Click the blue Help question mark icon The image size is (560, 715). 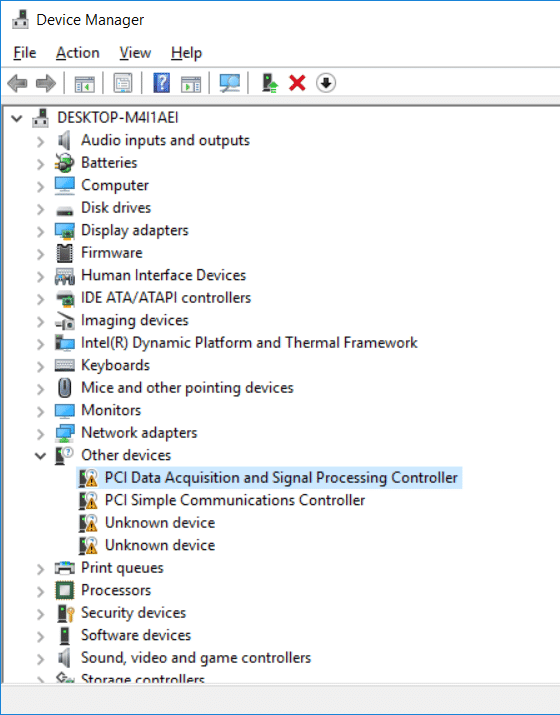click(x=161, y=83)
